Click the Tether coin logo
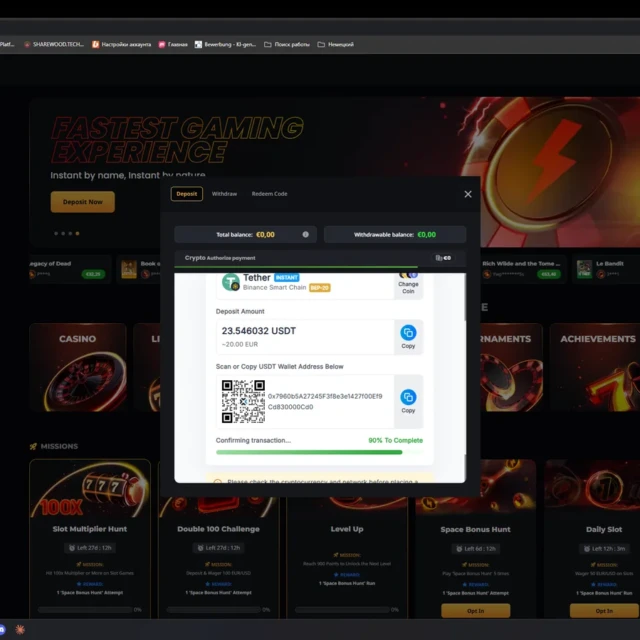Image resolution: width=640 pixels, height=640 pixels. (x=231, y=282)
